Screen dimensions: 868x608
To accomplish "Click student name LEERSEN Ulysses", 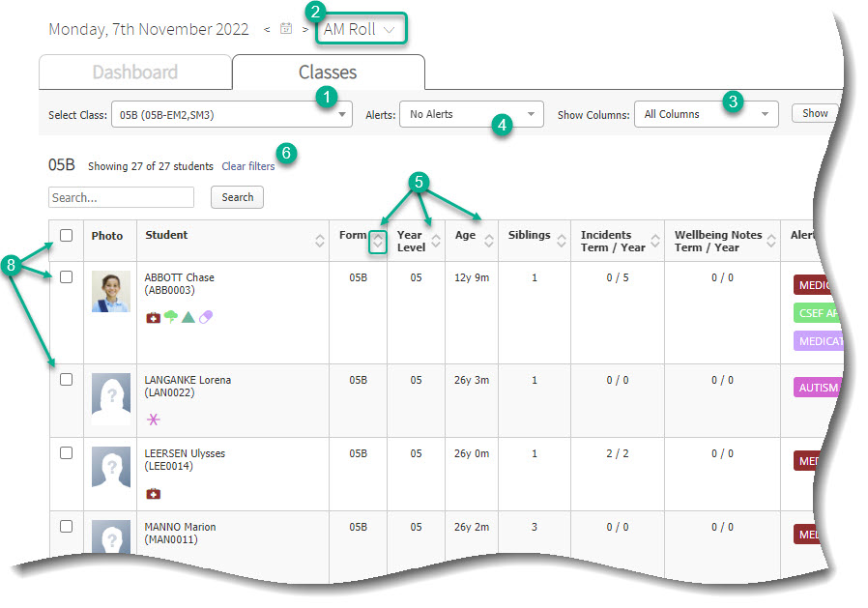I will click(185, 453).
